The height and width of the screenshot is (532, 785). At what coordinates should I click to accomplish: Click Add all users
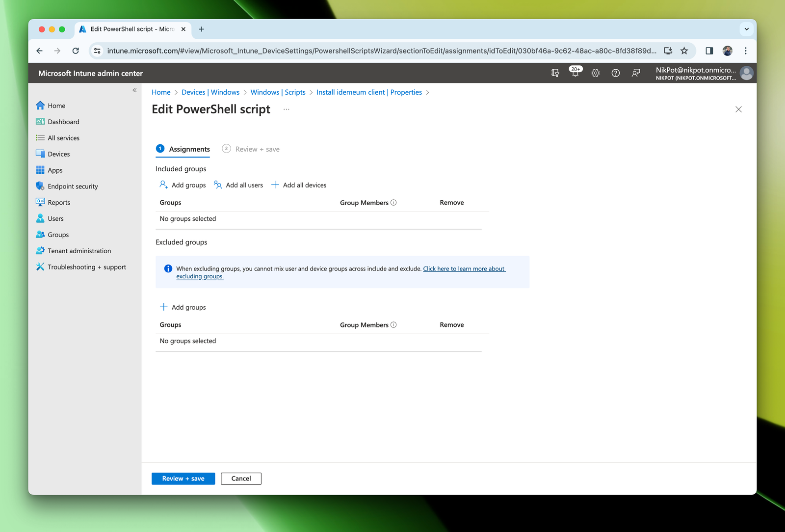pos(238,185)
